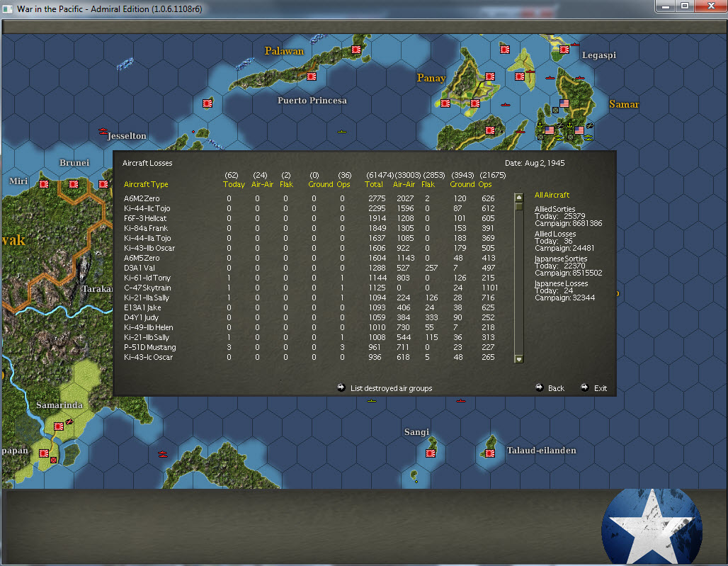Select the D3A1 Val row
This screenshot has width=728, height=566.
click(311, 268)
